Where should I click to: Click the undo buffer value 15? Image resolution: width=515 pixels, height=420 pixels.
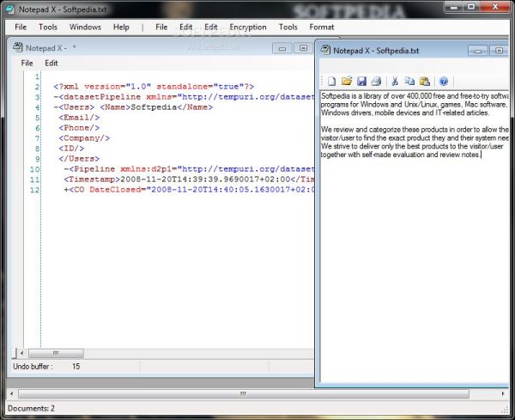76,367
